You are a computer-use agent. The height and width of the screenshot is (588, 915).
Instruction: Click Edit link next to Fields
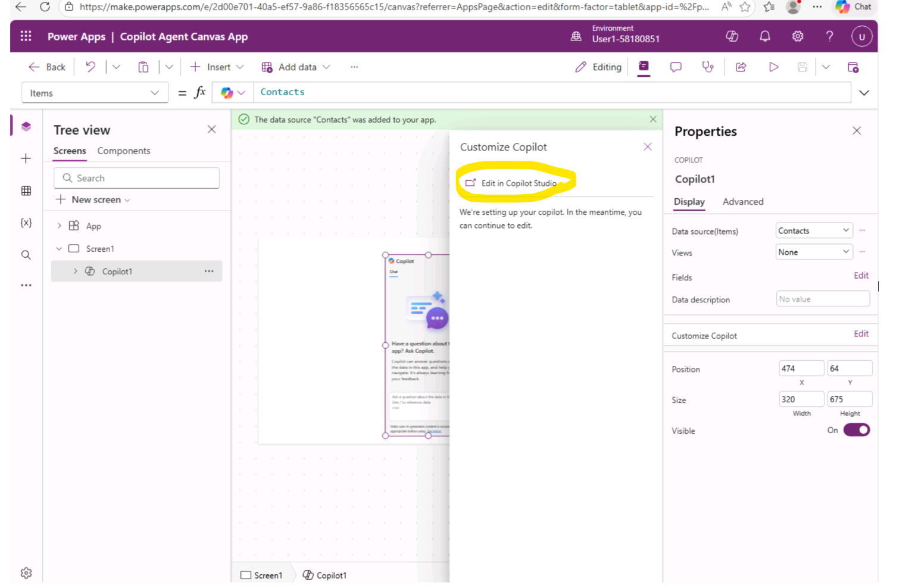[861, 276]
